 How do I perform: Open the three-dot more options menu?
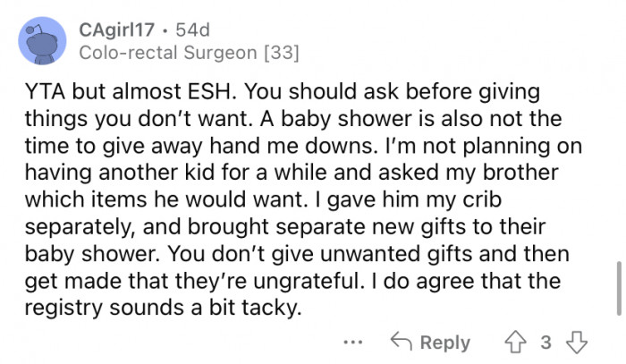click(x=353, y=343)
